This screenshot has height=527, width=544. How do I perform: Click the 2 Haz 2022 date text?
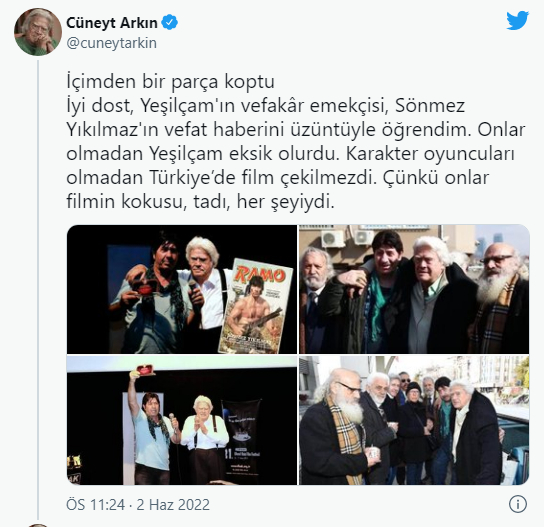[173, 504]
